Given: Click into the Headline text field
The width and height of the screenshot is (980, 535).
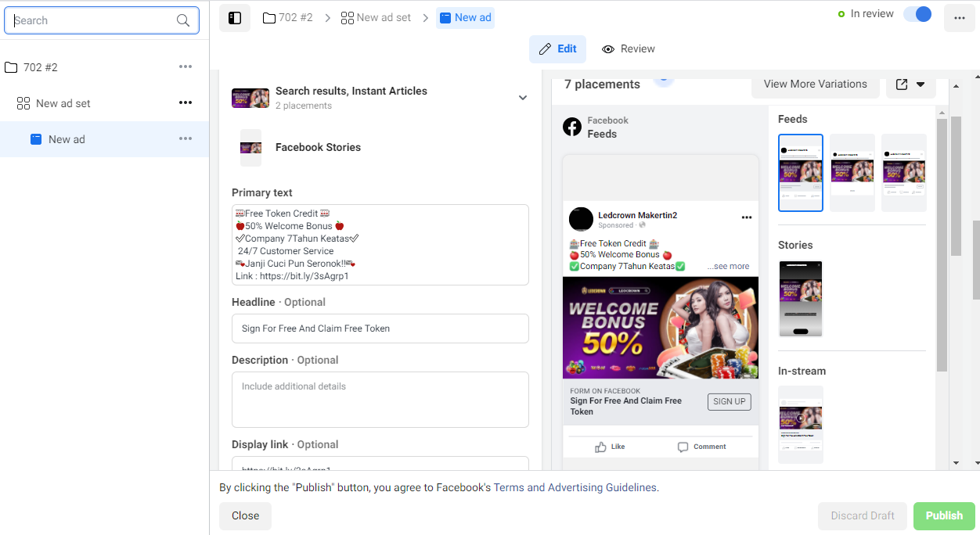Looking at the screenshot, I should [x=380, y=329].
